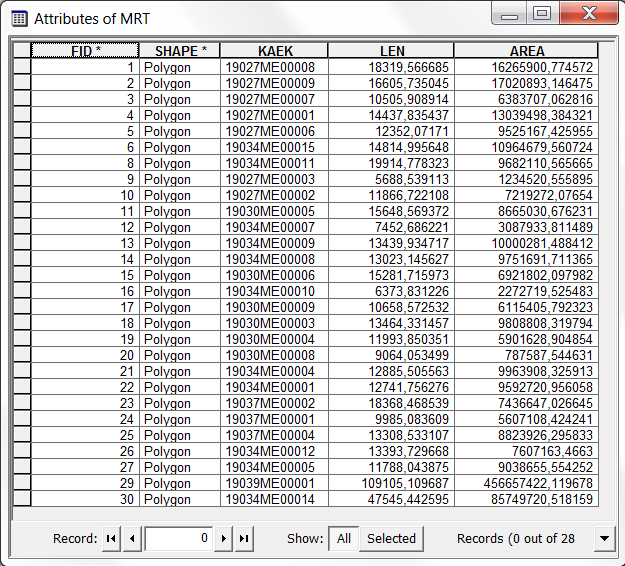
Task: Select the SHAPE column header
Action: pos(180,51)
